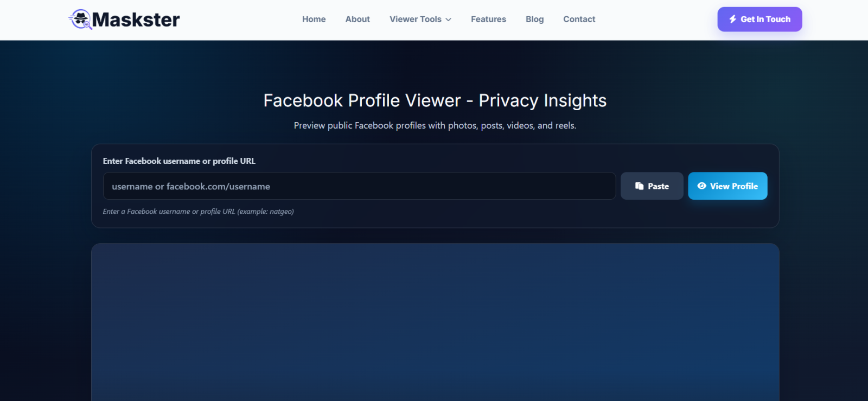Visit the Contact page
This screenshot has height=401, width=868.
[x=579, y=19]
